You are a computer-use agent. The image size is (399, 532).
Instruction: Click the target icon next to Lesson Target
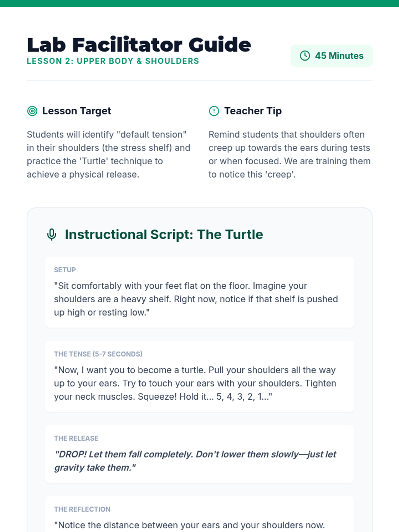(32, 111)
